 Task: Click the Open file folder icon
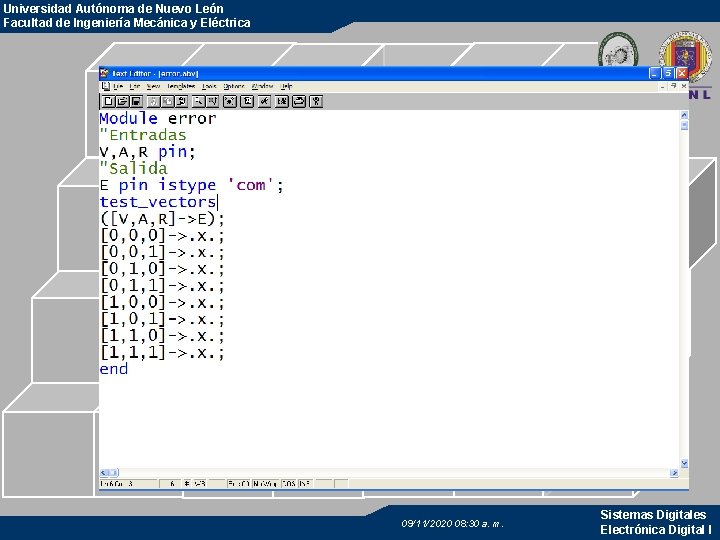coord(122,101)
